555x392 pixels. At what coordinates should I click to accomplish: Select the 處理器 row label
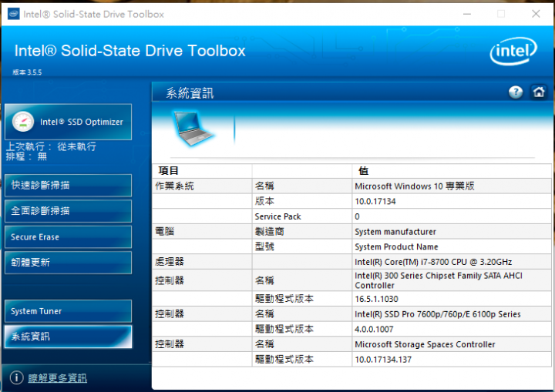[170, 261]
